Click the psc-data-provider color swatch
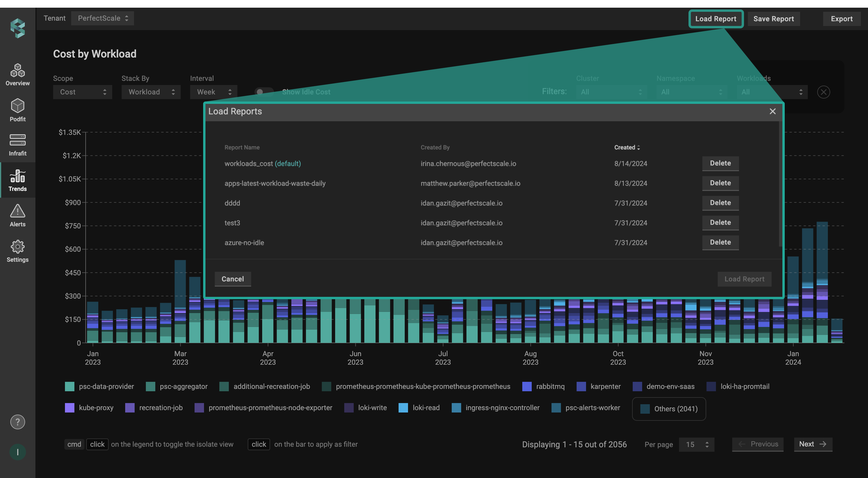This screenshot has width=868, height=478. click(69, 386)
